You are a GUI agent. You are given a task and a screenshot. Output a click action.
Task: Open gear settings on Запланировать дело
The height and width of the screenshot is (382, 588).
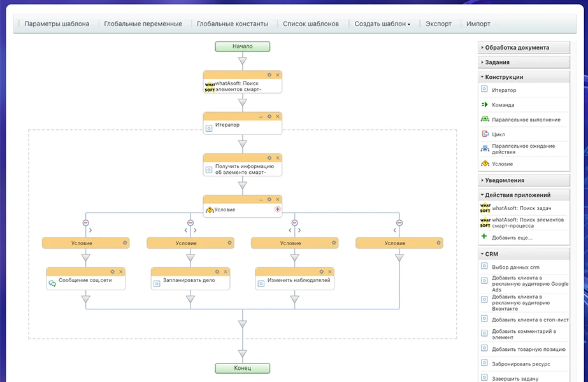point(217,272)
